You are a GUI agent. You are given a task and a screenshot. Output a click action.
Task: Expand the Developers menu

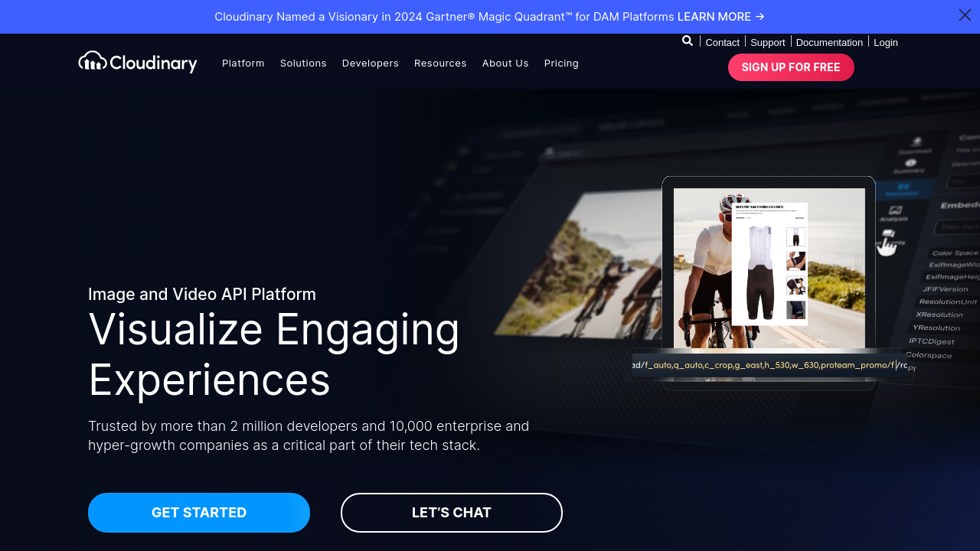(371, 63)
